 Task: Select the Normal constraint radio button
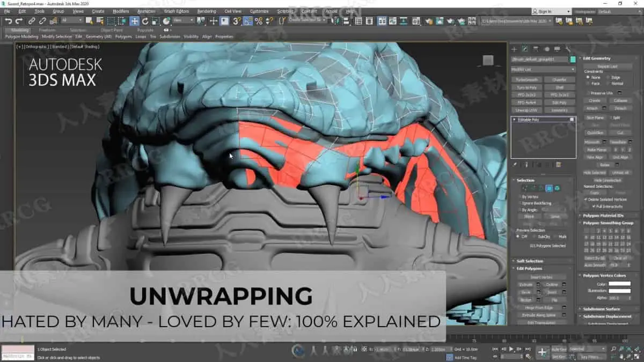coord(608,84)
